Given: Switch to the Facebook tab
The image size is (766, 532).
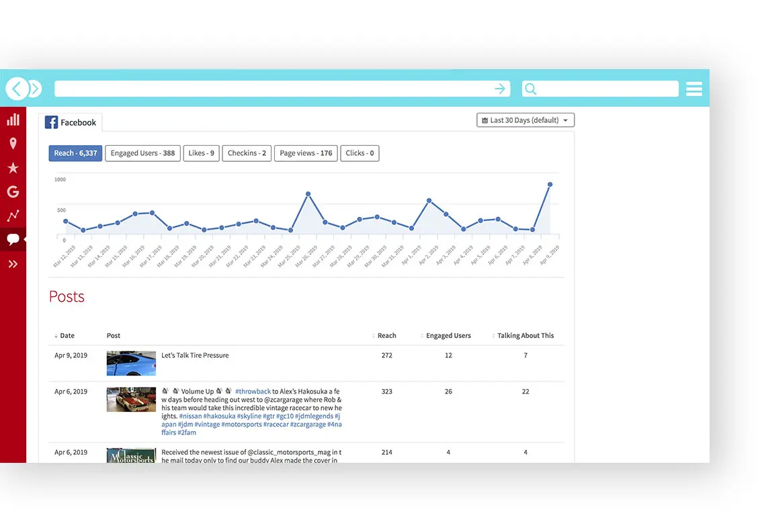Looking at the screenshot, I should [x=71, y=122].
